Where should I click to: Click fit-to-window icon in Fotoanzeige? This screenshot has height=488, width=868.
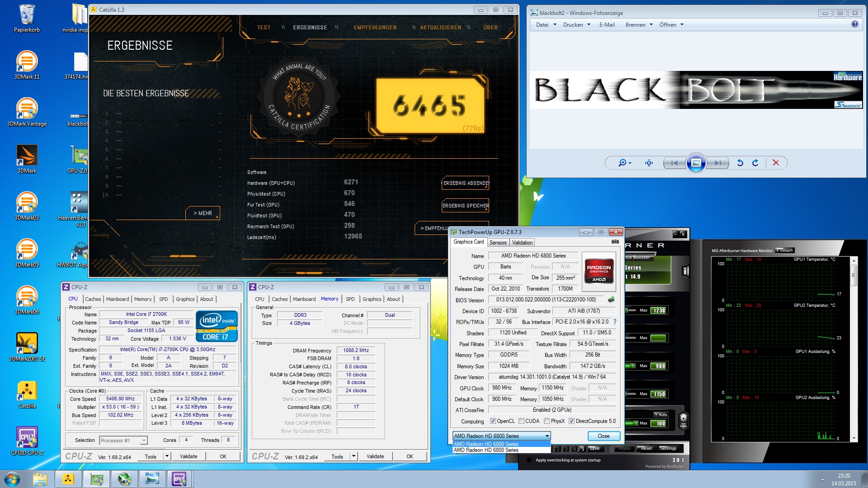coord(649,163)
